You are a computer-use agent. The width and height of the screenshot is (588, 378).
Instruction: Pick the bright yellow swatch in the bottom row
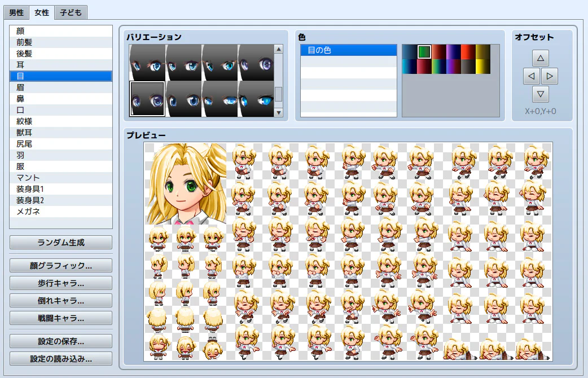tap(482, 67)
